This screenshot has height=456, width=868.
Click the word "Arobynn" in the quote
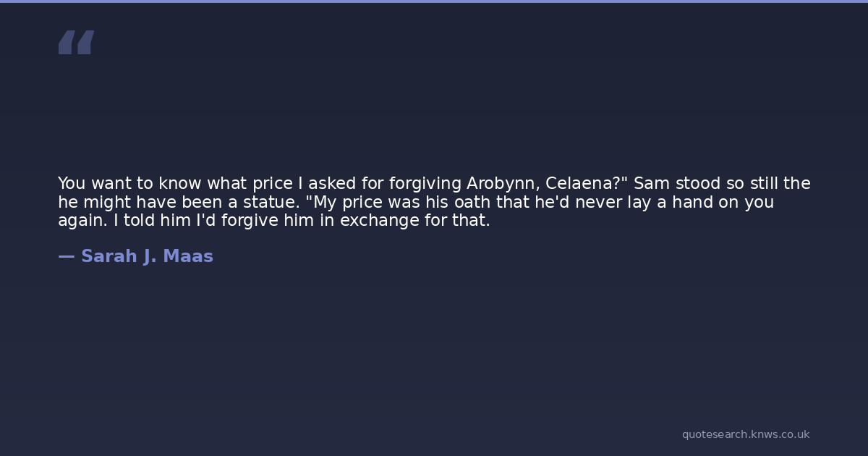coord(502,184)
